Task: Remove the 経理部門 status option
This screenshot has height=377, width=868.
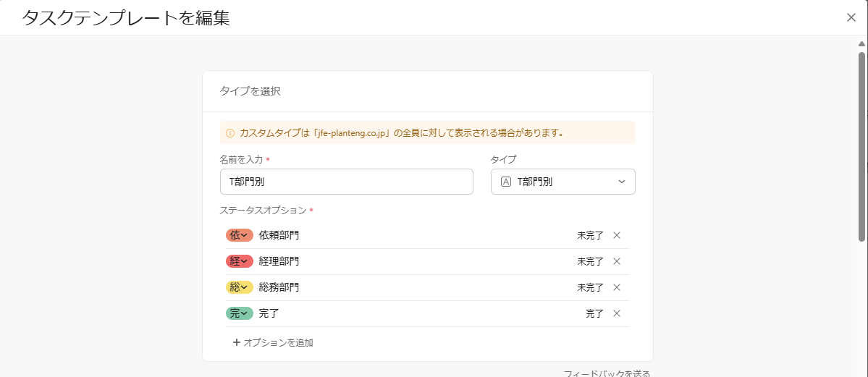Action: click(x=617, y=261)
